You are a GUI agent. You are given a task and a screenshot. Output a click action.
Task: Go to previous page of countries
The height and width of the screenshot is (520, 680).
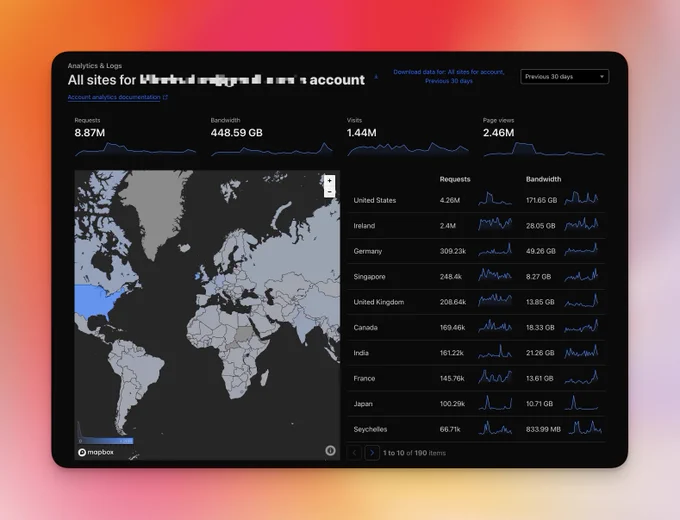coord(354,453)
